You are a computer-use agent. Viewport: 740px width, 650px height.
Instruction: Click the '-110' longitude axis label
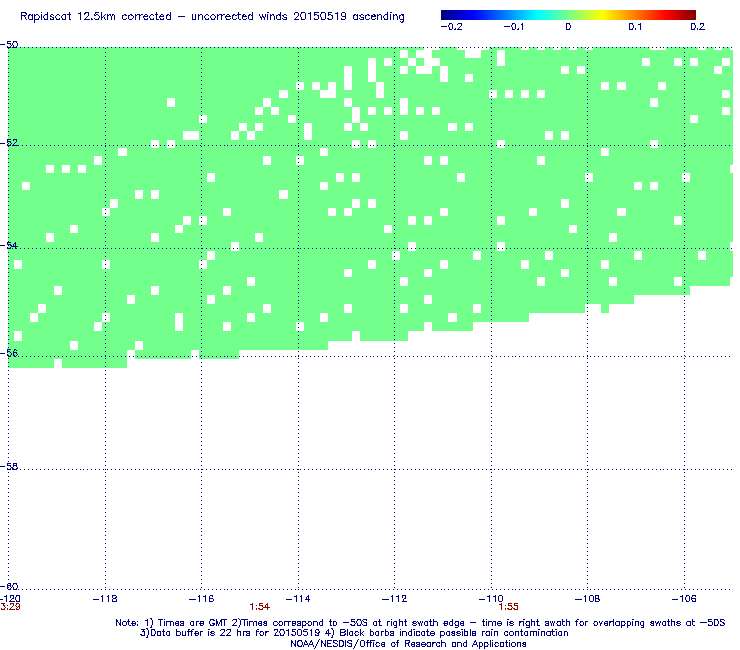491,599
